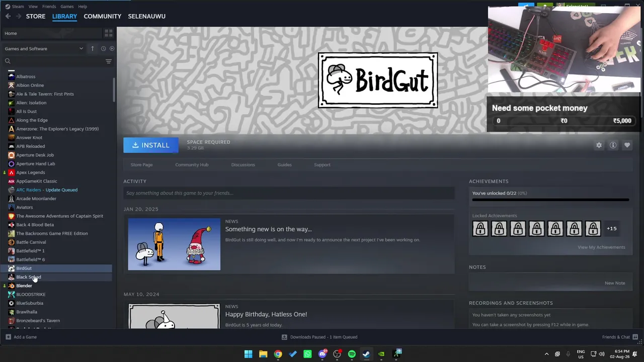Open BirdGut Community Hub link

click(x=192, y=165)
